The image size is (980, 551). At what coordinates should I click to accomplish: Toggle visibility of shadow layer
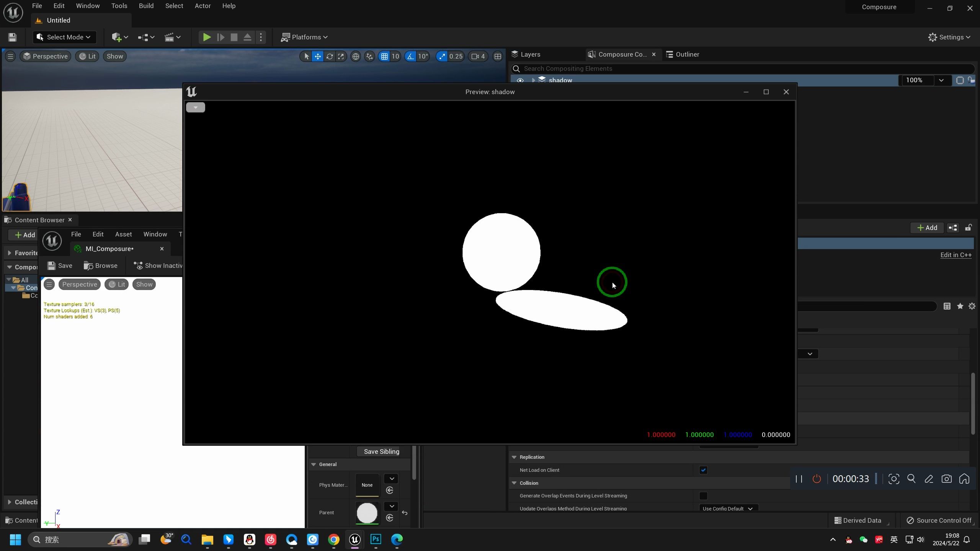click(519, 80)
